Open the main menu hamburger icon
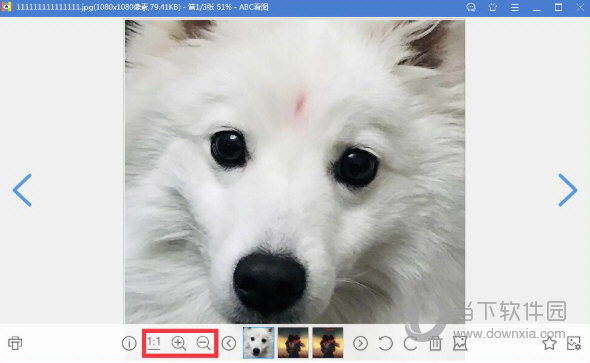Viewport: 590px width, 363px height. 515,8
